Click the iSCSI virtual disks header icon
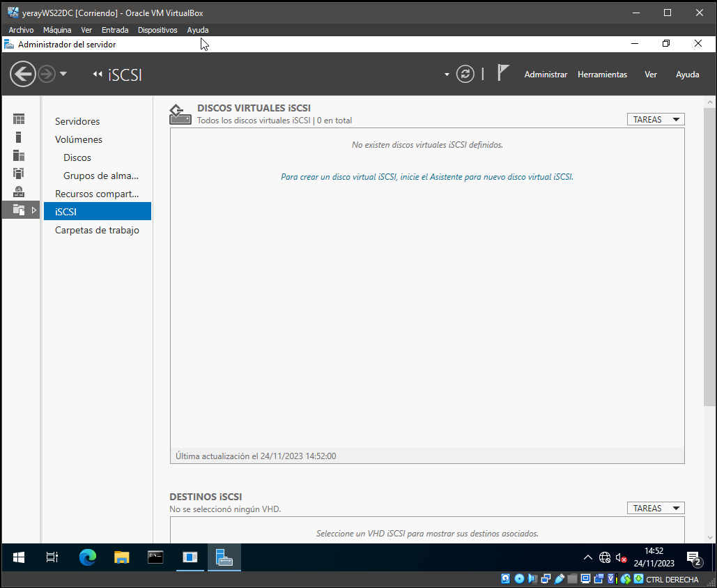The image size is (717, 588). click(x=180, y=114)
